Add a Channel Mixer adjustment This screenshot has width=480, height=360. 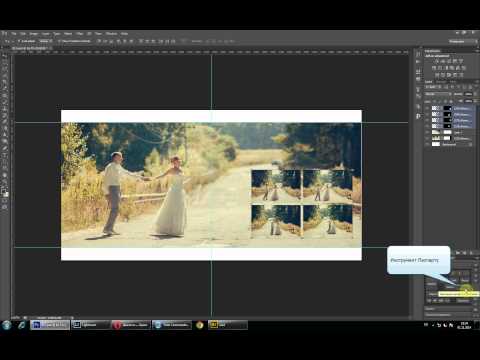458,68
